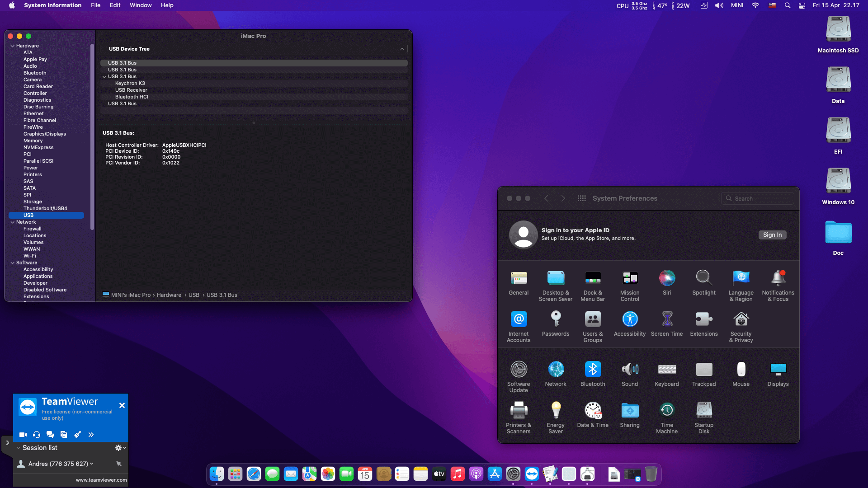Open the File menu
The image size is (868, 488).
(95, 5)
